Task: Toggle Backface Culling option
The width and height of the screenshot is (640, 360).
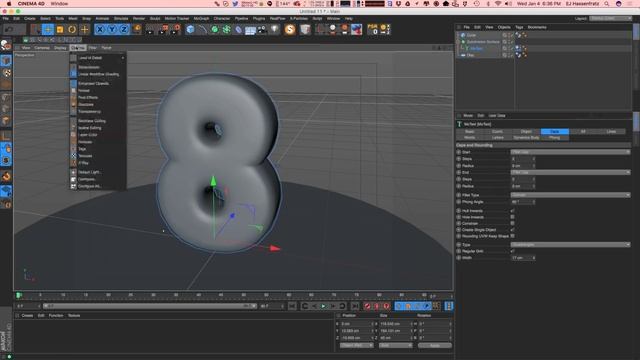Action: [98, 121]
